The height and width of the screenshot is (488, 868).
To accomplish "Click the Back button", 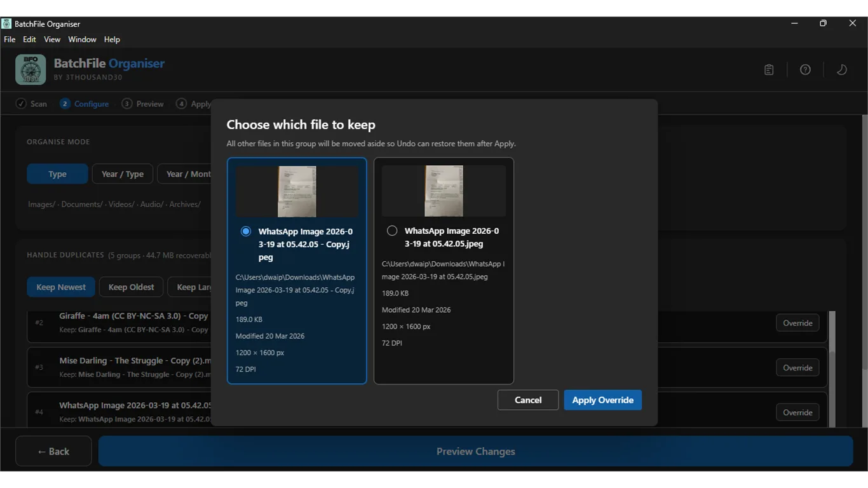I will 53,451.
